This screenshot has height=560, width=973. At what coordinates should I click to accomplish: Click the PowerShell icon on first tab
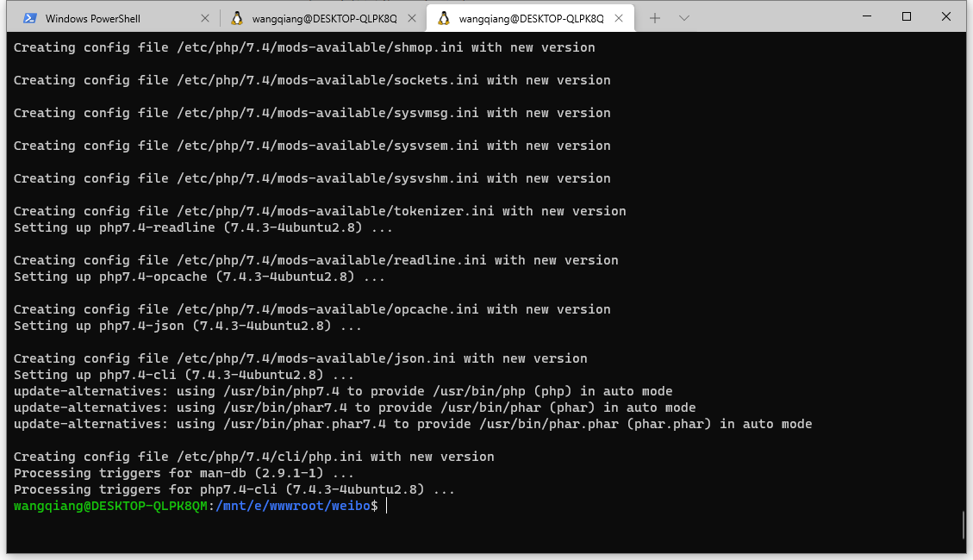pos(29,18)
